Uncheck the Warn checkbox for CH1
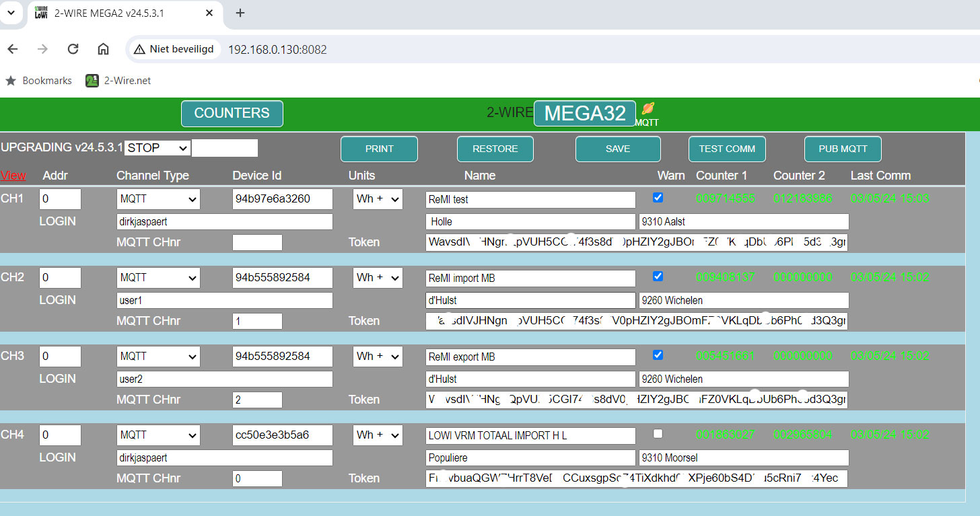980x516 pixels. tap(658, 198)
